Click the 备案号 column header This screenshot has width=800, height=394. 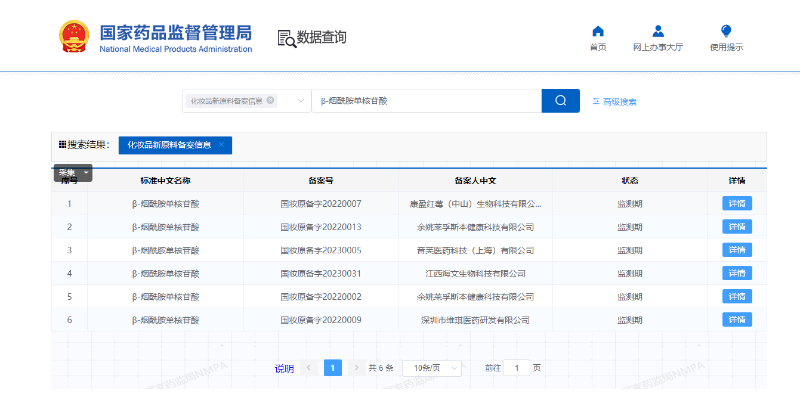pos(321,181)
